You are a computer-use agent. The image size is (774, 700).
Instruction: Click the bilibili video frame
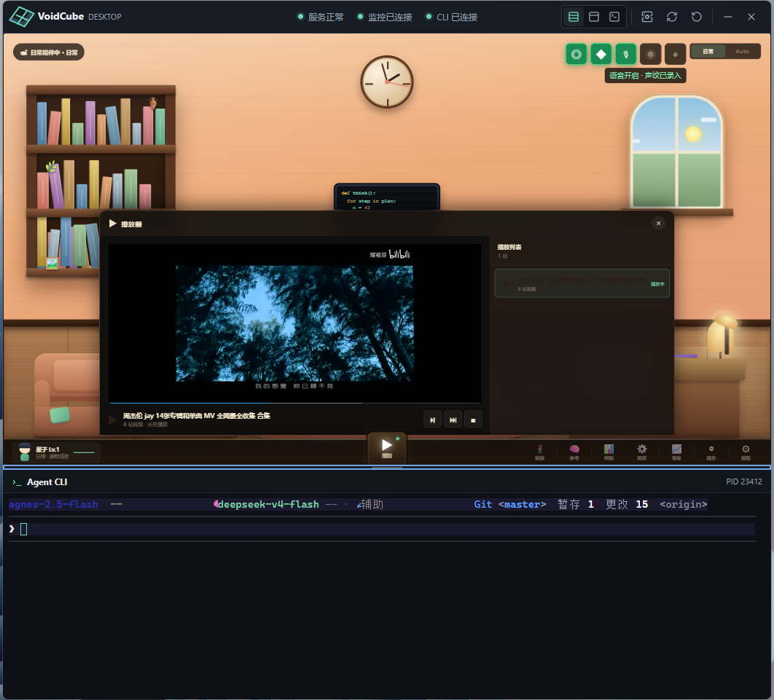294,323
